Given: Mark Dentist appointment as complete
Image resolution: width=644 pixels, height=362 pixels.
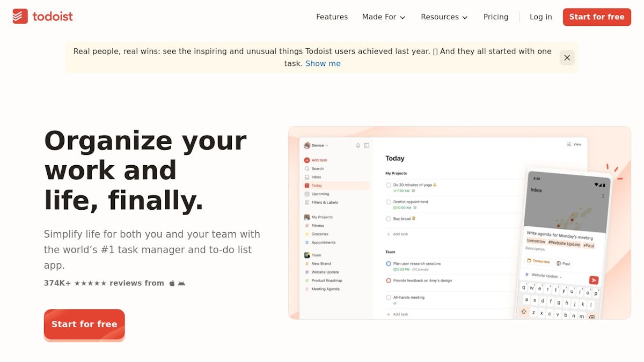Looking at the screenshot, I should tap(388, 202).
